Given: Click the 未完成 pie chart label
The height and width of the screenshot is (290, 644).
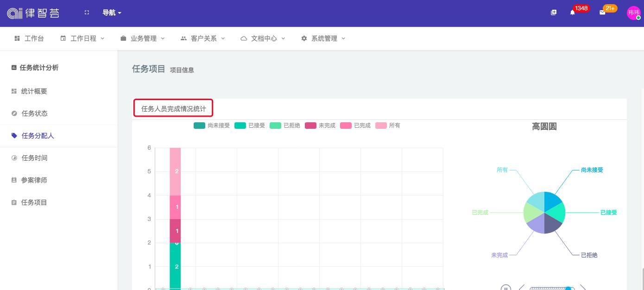Looking at the screenshot, I should [x=499, y=255].
